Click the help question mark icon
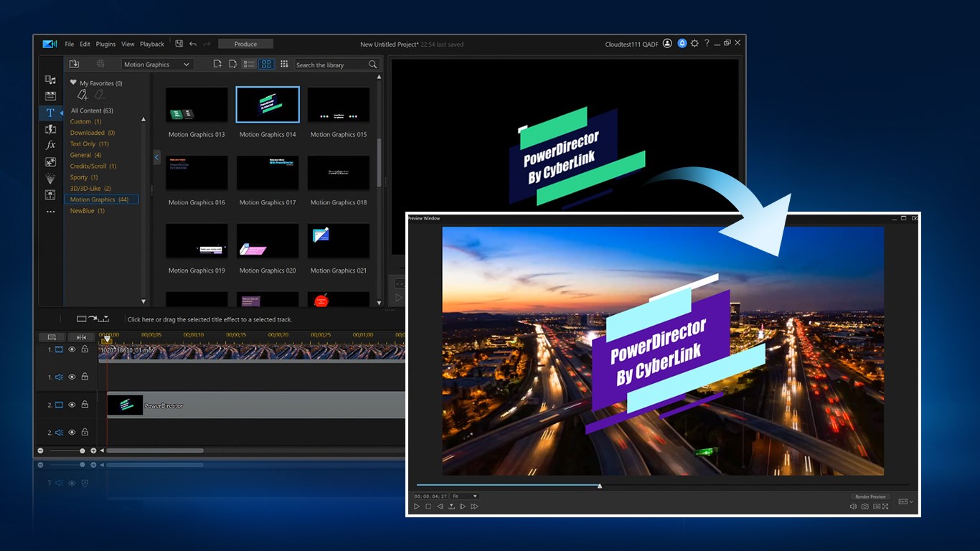Viewport: 980px width, 551px height. coord(707,44)
